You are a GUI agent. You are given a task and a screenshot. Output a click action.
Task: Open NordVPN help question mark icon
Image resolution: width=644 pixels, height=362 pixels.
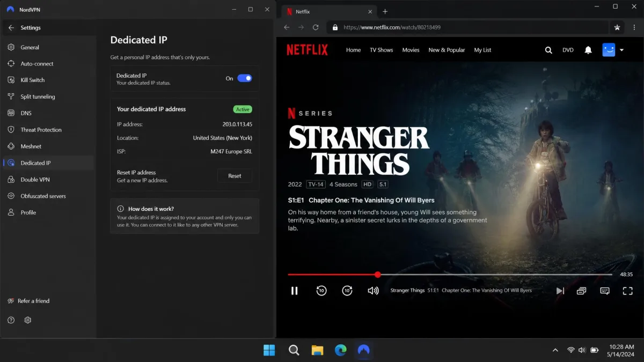pos(11,320)
